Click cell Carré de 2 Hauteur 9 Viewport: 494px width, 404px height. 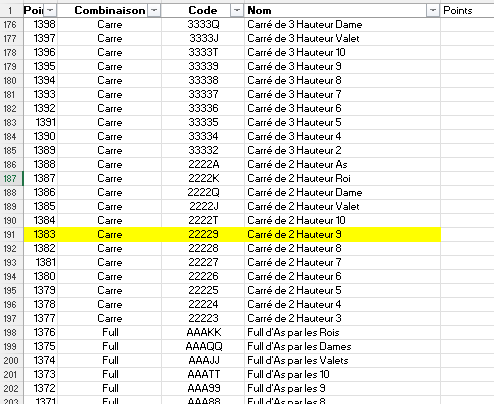(x=342, y=235)
